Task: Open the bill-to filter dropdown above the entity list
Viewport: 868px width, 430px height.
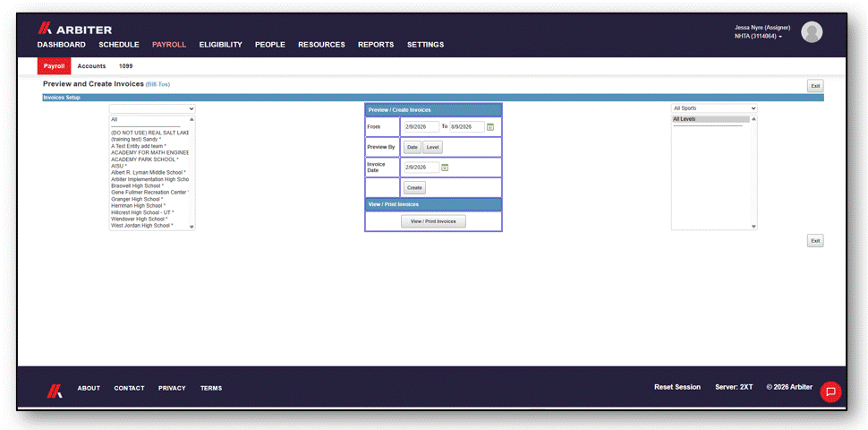Action: click(x=152, y=109)
